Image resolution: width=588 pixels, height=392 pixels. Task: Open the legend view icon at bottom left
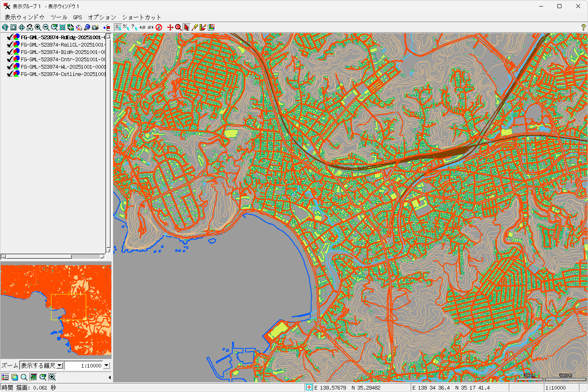(x=5, y=377)
